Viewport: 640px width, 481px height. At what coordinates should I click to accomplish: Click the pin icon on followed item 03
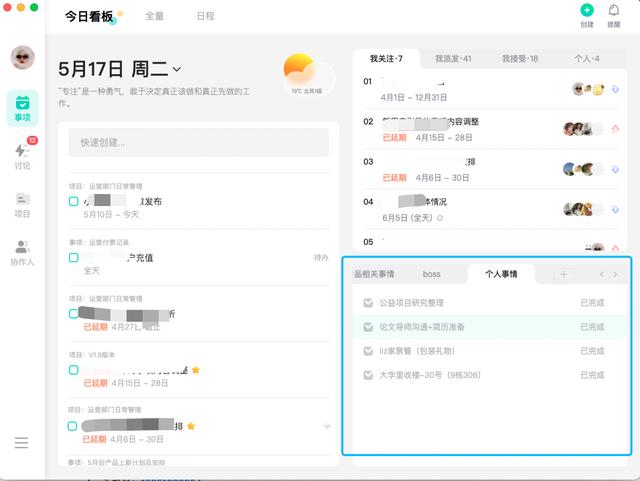tap(615, 169)
